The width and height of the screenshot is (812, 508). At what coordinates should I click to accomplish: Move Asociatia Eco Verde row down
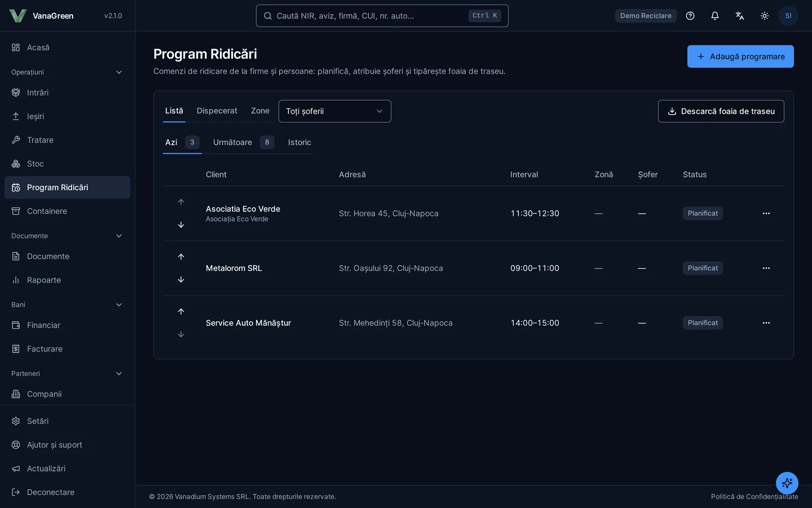(x=181, y=225)
